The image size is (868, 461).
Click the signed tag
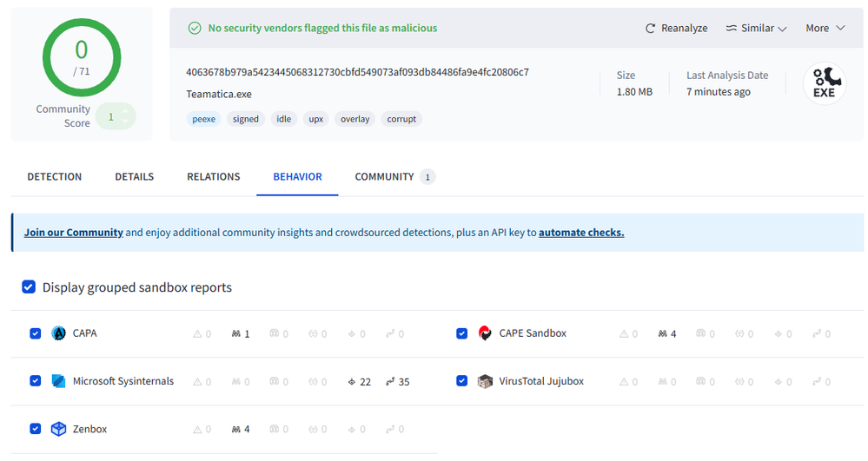click(x=246, y=119)
